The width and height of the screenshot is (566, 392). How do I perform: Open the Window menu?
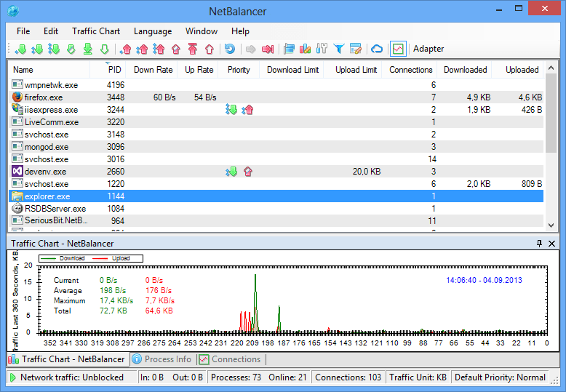click(x=202, y=31)
